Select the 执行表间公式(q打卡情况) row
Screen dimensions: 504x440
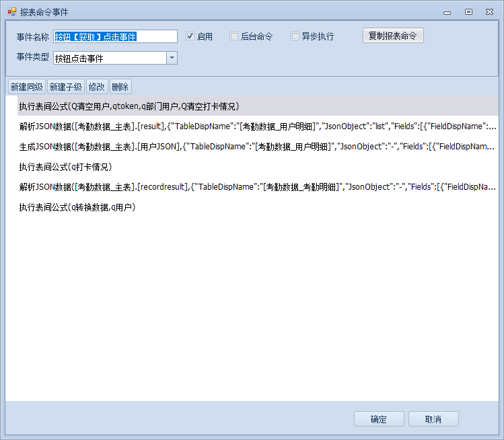(x=65, y=167)
